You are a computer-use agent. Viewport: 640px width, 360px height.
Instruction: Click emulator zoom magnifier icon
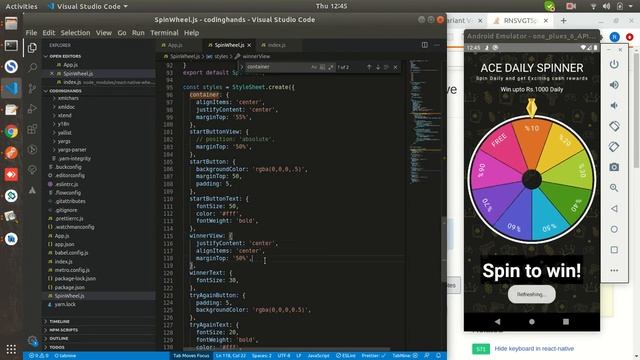(x=614, y=188)
